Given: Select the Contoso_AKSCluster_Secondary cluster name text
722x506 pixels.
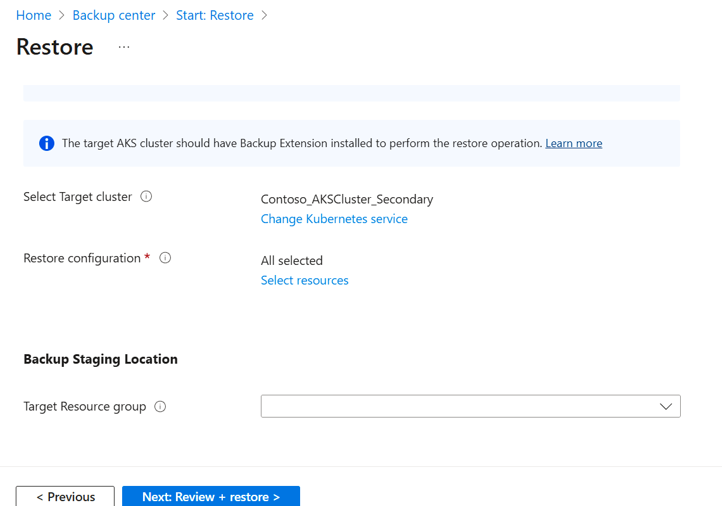Looking at the screenshot, I should [346, 199].
